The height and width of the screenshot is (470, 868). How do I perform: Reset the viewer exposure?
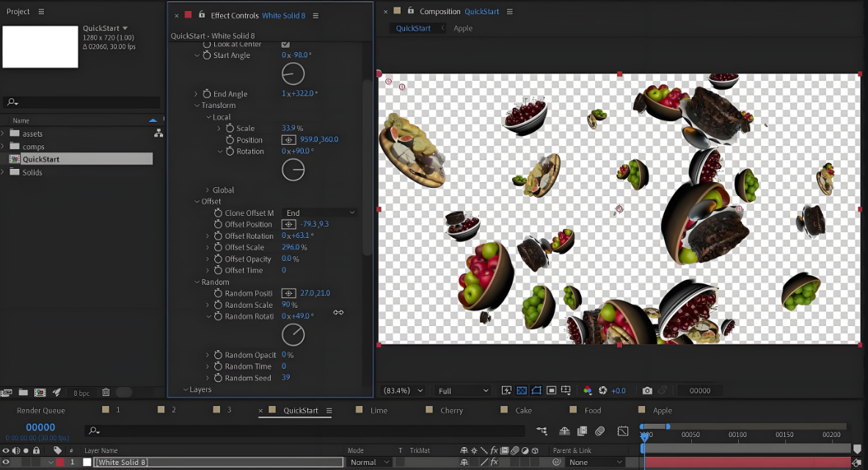[x=603, y=391]
